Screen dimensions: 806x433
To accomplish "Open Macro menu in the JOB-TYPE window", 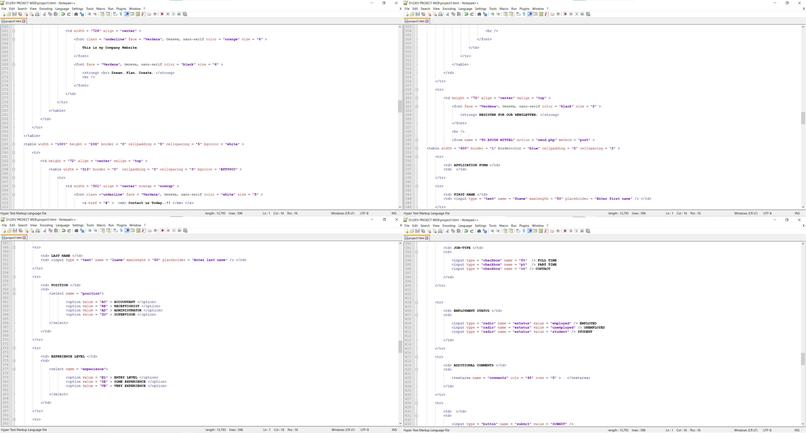I will [504, 225].
